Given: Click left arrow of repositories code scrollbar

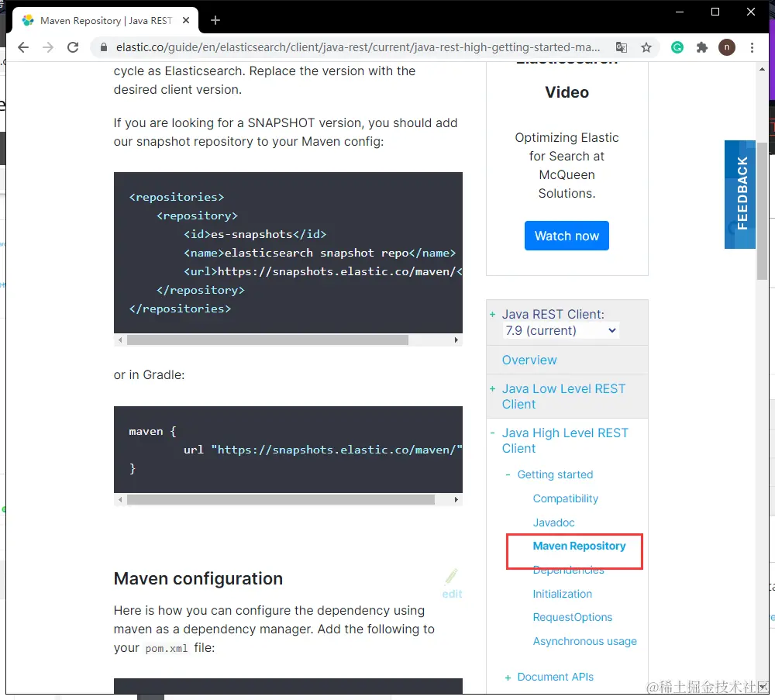Looking at the screenshot, I should click(x=120, y=340).
